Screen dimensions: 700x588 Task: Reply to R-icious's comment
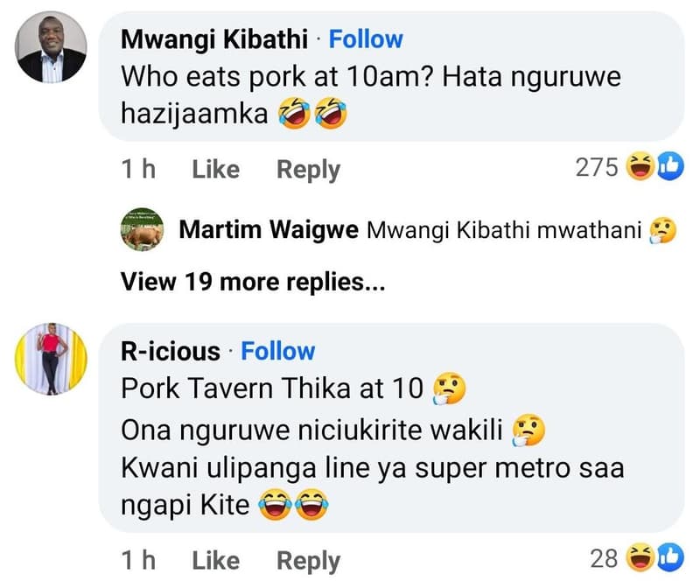coord(308,560)
